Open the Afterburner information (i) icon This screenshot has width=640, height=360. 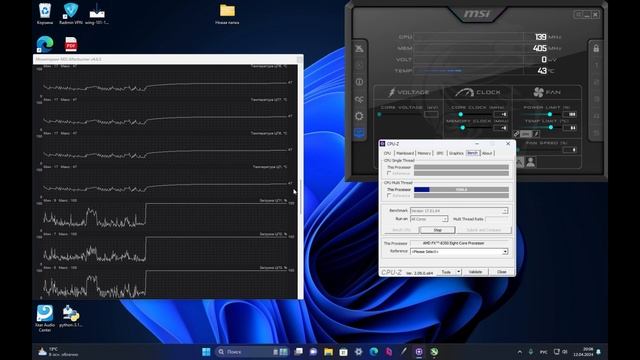point(359,82)
